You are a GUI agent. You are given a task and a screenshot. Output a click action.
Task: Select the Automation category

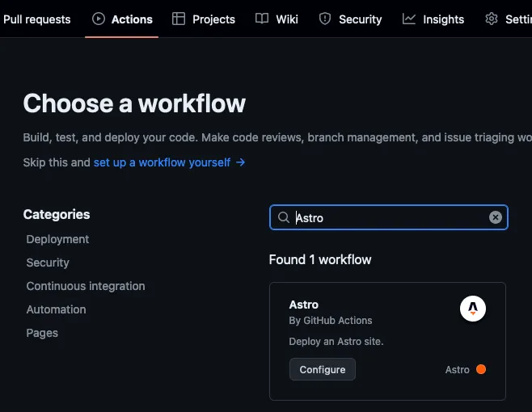point(56,309)
